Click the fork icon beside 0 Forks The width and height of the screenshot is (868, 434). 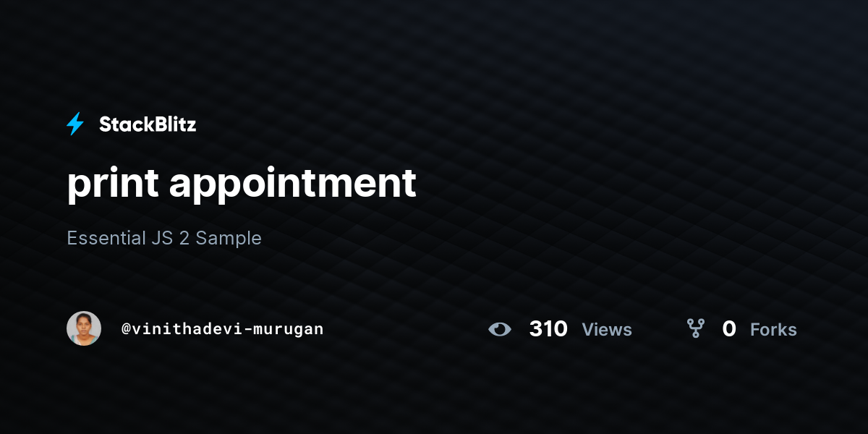tap(696, 329)
